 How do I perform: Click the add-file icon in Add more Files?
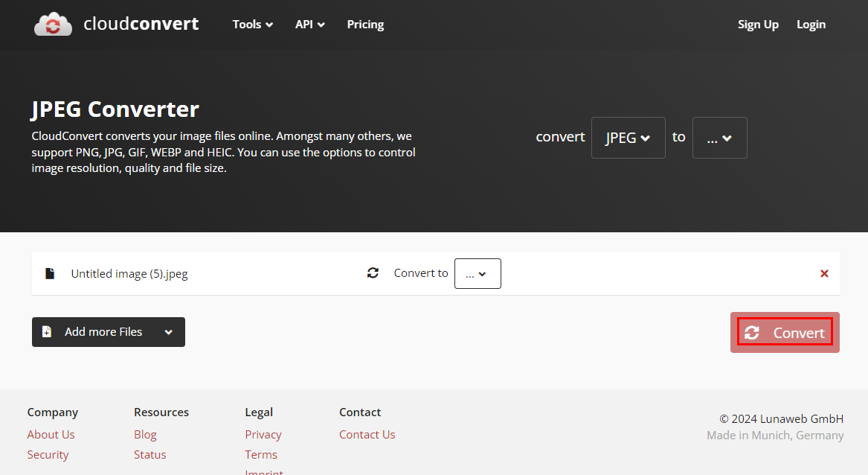[x=47, y=332]
